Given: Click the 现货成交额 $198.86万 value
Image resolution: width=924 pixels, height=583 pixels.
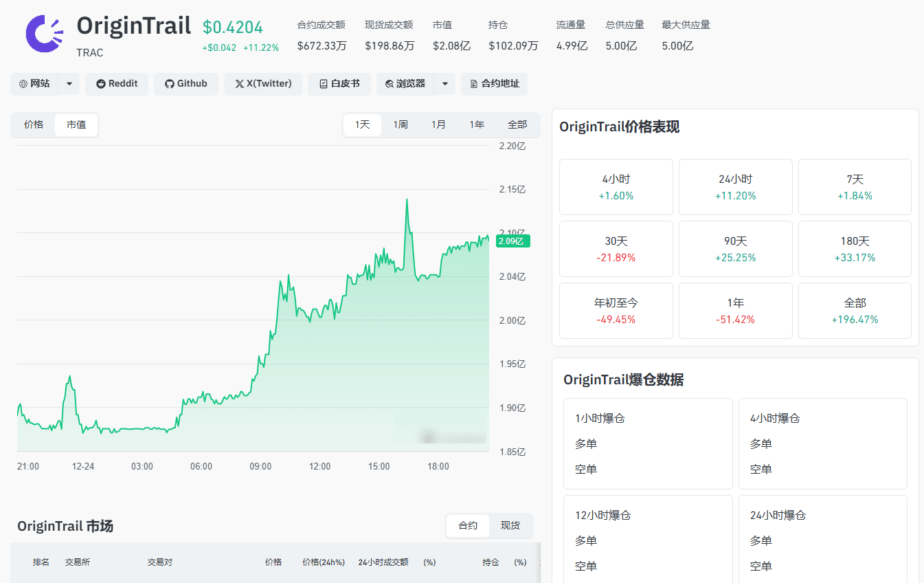Looking at the screenshot, I should [390, 46].
